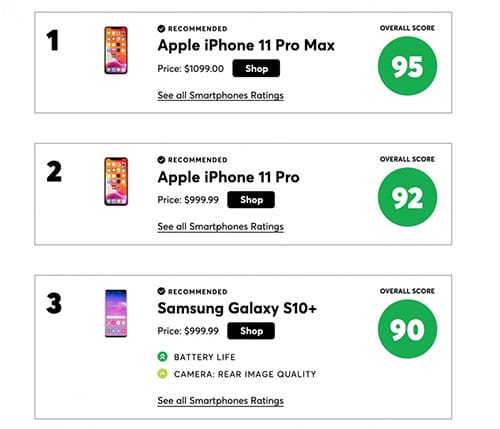Open the Samsung Galaxy S10+ phone image
This screenshot has width=500, height=429.
pos(116,313)
